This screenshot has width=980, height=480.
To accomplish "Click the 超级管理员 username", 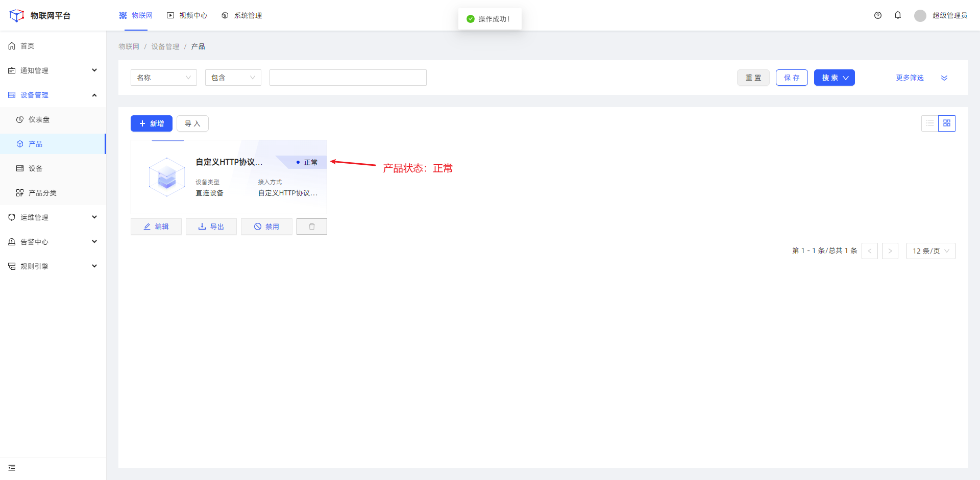I will [950, 15].
